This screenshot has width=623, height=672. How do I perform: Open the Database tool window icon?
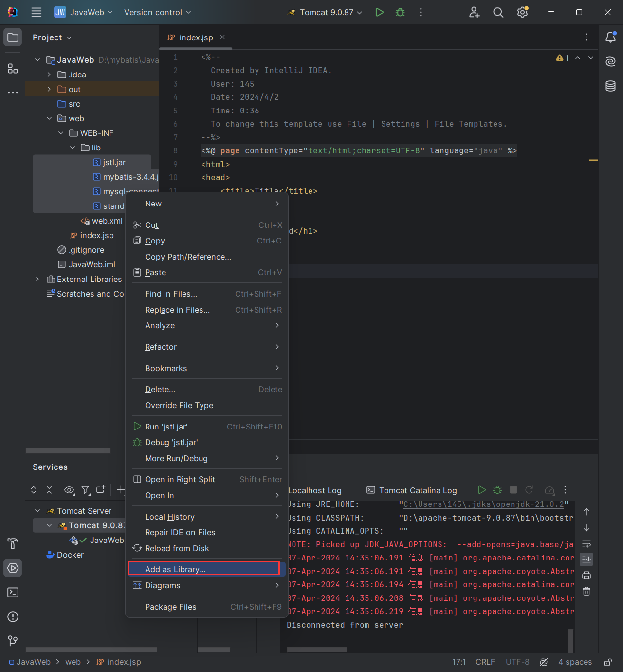coord(610,86)
